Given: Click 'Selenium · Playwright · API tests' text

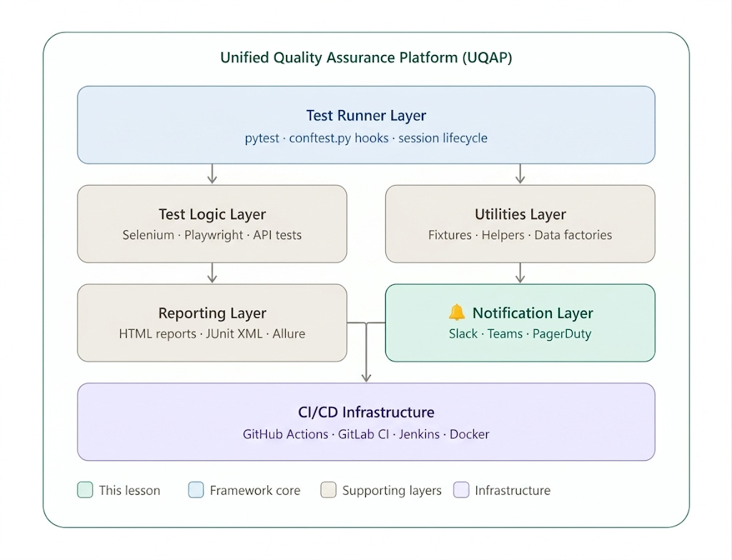Looking at the screenshot, I should tap(212, 235).
